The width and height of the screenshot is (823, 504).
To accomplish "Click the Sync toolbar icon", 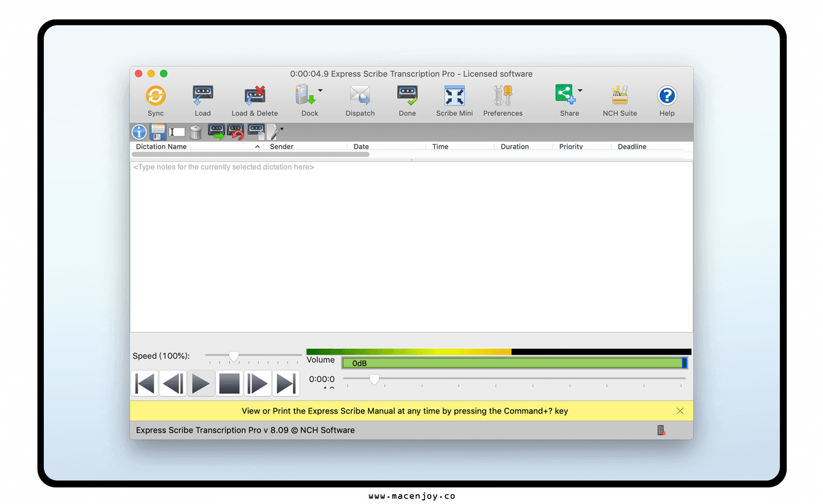I will pos(156,95).
